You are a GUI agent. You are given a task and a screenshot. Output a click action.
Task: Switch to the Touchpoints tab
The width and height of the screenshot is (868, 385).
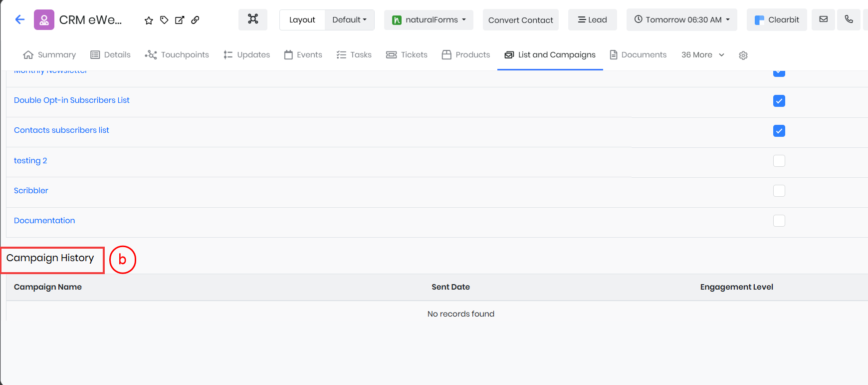[177, 55]
